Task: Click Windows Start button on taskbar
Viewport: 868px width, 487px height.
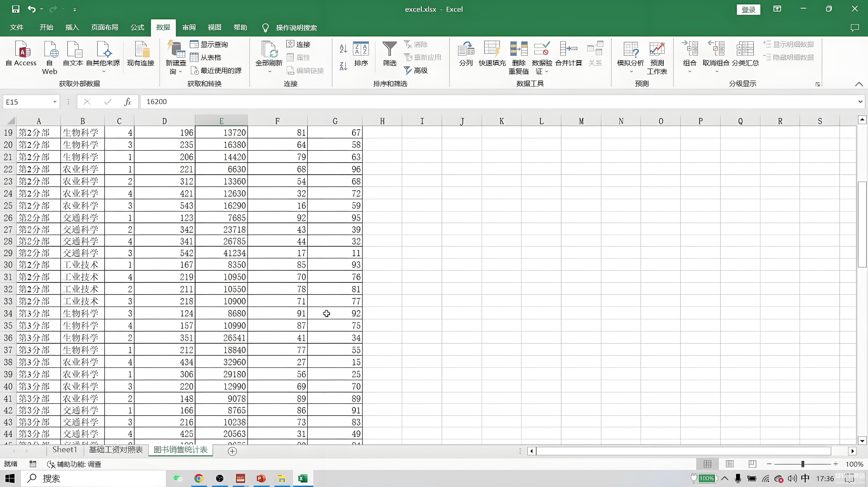Action: (x=10, y=478)
